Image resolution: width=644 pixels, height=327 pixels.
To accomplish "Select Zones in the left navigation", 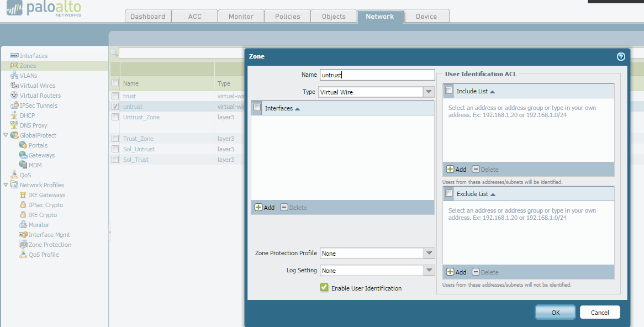I will pyautogui.click(x=25, y=65).
